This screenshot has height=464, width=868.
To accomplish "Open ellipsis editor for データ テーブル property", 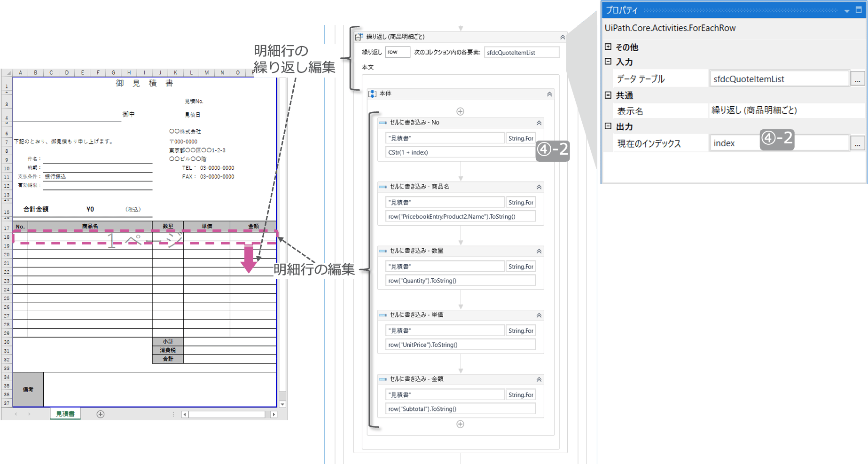I will [858, 79].
